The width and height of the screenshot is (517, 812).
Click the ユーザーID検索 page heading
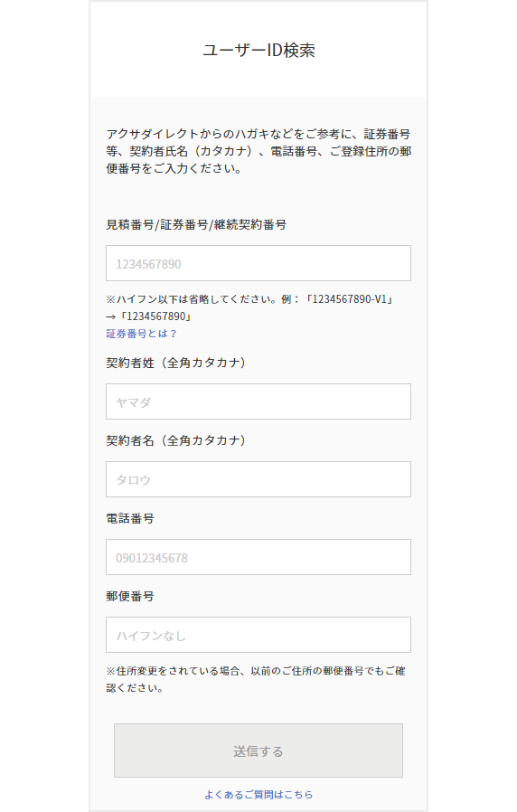pyautogui.click(x=258, y=51)
